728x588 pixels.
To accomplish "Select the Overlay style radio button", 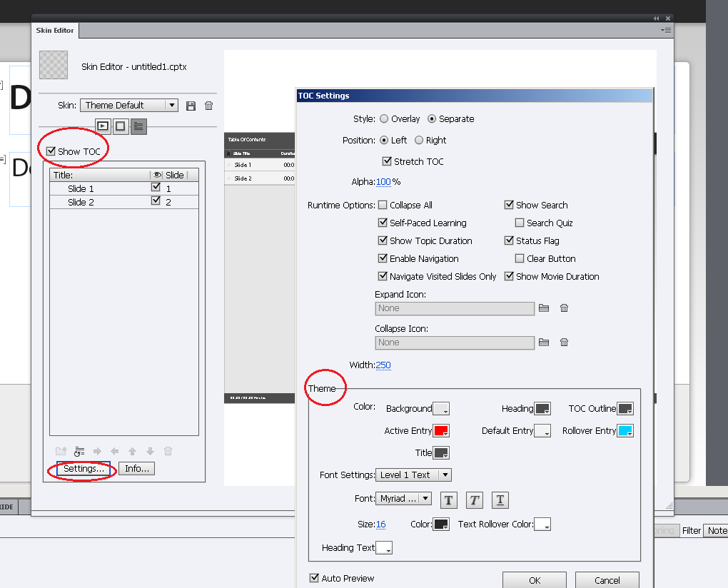I will coord(385,118).
